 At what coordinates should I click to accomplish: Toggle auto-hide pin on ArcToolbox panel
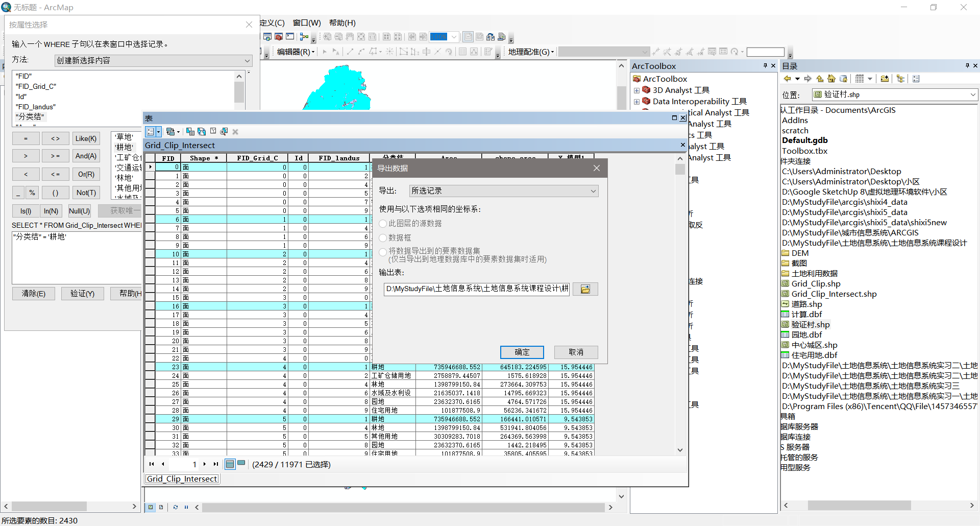pos(765,65)
